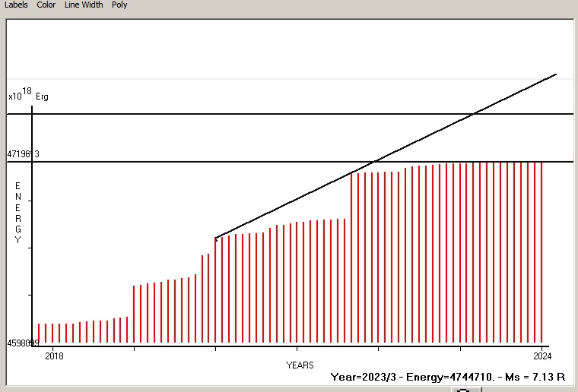The image size is (578, 392).
Task: Click the 2018 label on the year axis
Action: [x=55, y=356]
